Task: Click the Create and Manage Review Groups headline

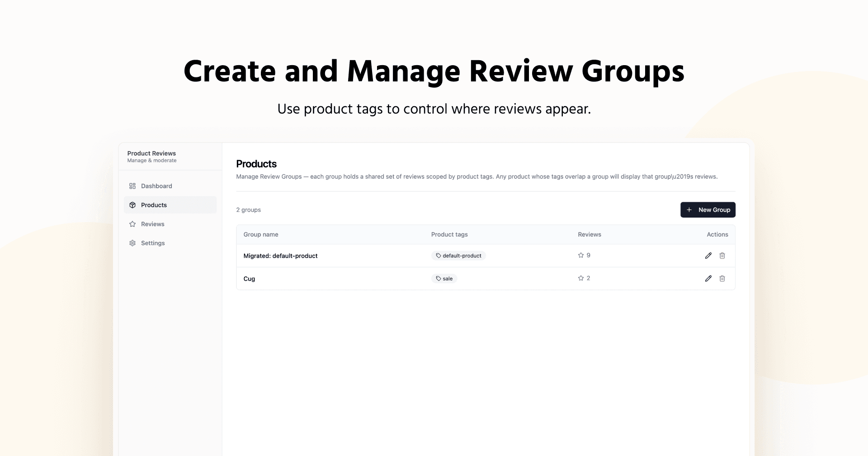Action: (x=434, y=71)
